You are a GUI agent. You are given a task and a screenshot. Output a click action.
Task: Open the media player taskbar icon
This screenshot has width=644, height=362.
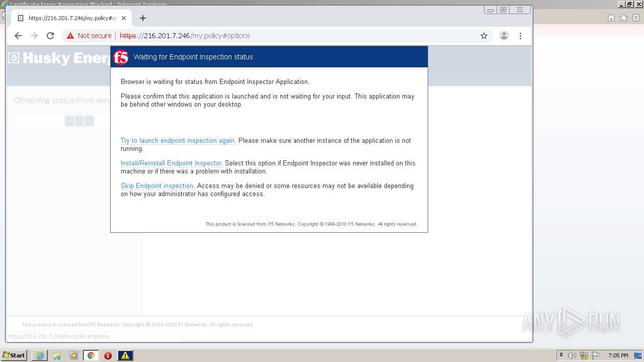coord(74,355)
